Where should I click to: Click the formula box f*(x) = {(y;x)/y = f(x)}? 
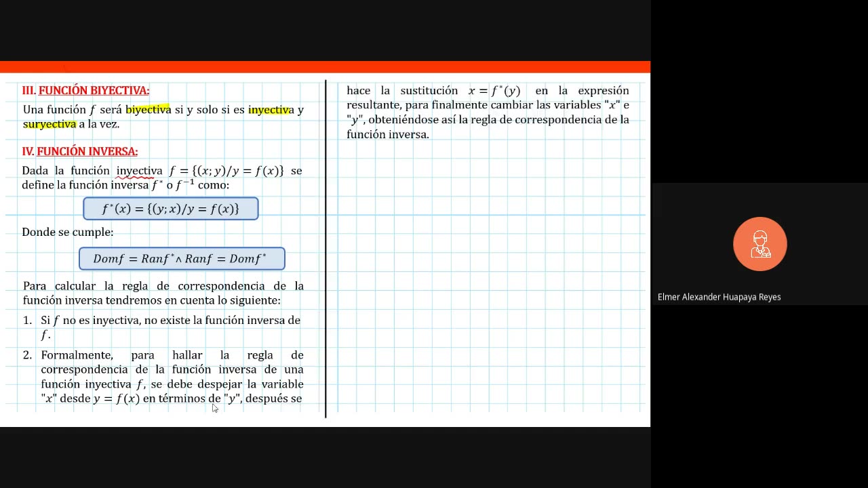click(171, 209)
